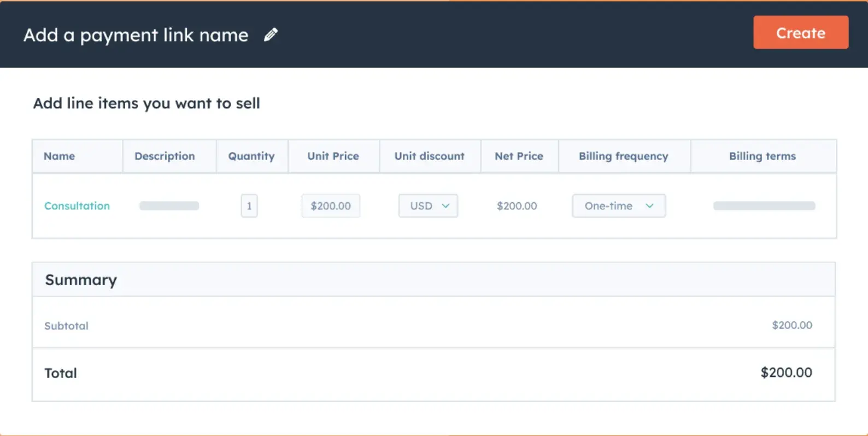
Task: Click the Unit Price column header
Action: pyautogui.click(x=333, y=156)
